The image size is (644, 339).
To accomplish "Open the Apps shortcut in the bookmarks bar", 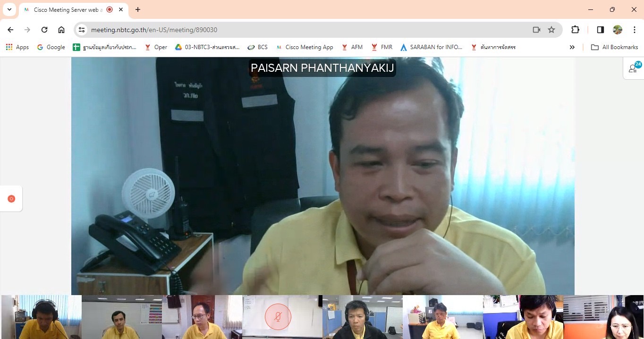I will [17, 47].
